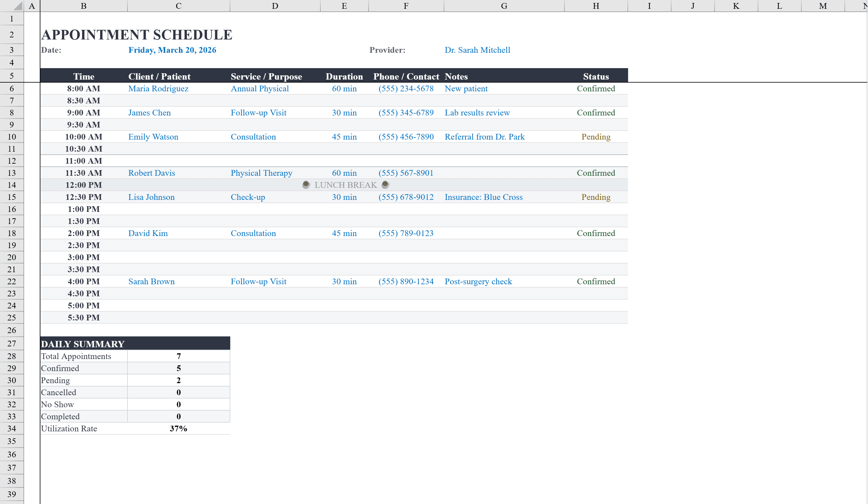Viewport: 868px width, 504px height.
Task: Click Emily Watson's Pending status
Action: point(596,137)
